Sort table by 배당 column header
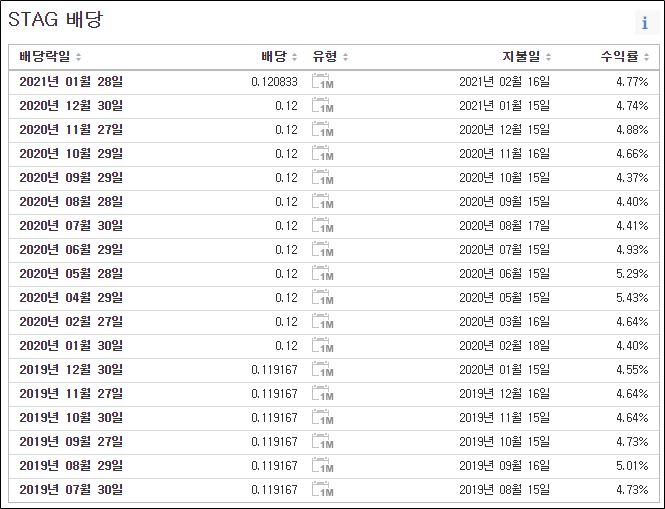Image resolution: width=665 pixels, height=509 pixels. tap(279, 56)
